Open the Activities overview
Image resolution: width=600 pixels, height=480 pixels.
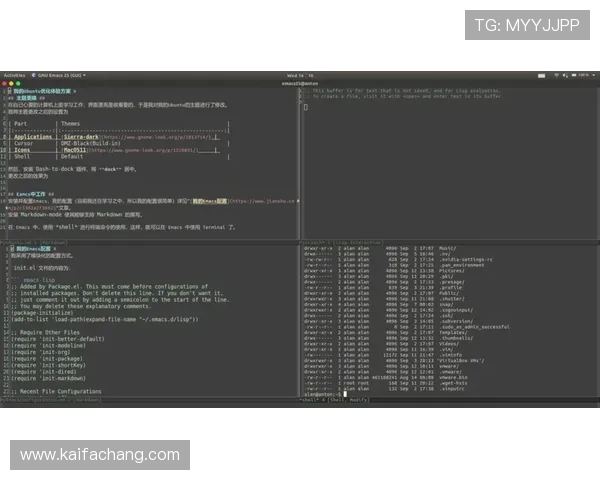click(14, 74)
